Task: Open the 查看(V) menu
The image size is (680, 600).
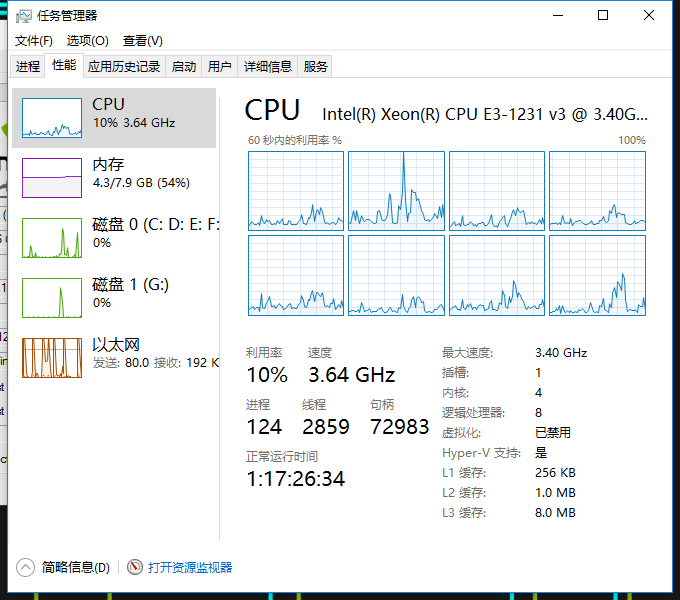Action: coord(142,41)
